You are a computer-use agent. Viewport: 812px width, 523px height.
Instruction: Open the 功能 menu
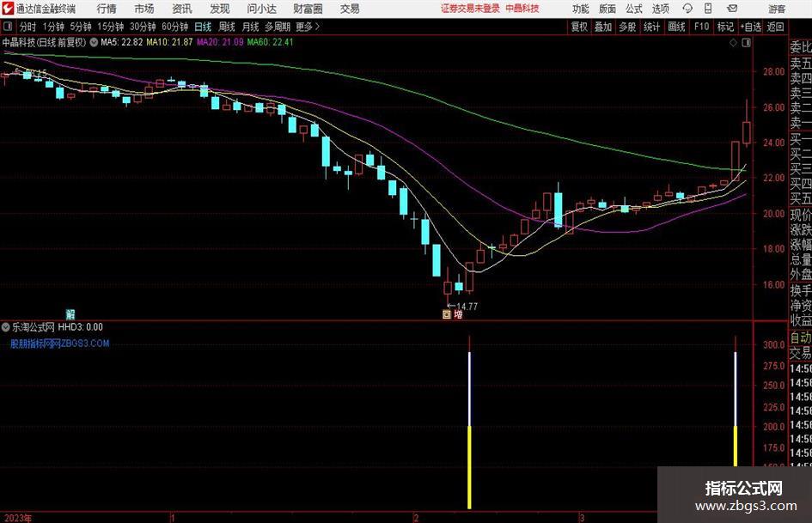[581, 9]
